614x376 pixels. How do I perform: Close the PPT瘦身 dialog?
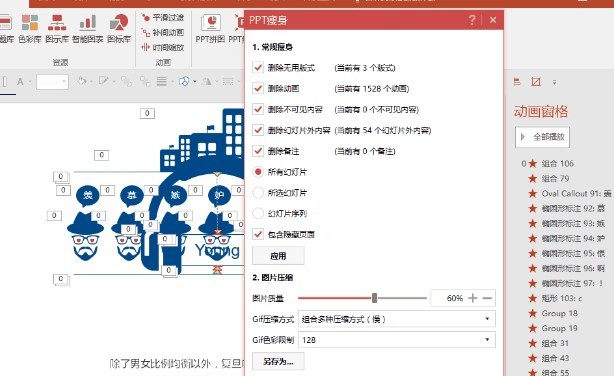pos(493,20)
